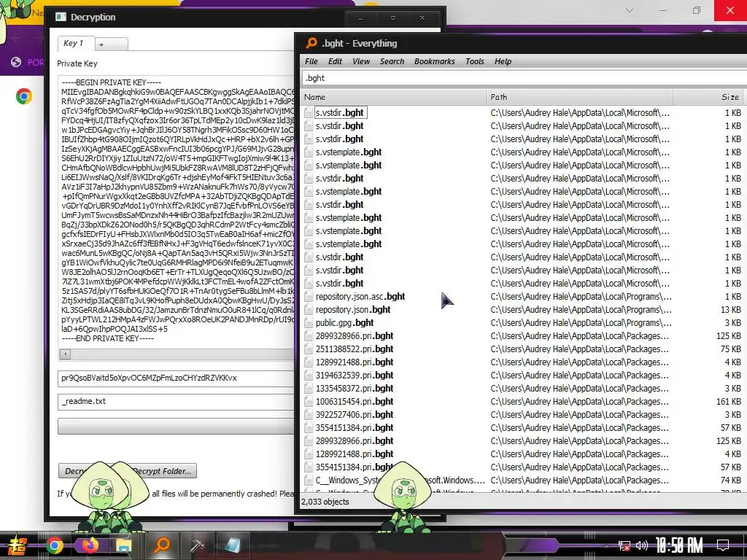Screen dimensions: 747x560
Task: Click file icon of repository.json.asc.bght
Action: (309, 297)
